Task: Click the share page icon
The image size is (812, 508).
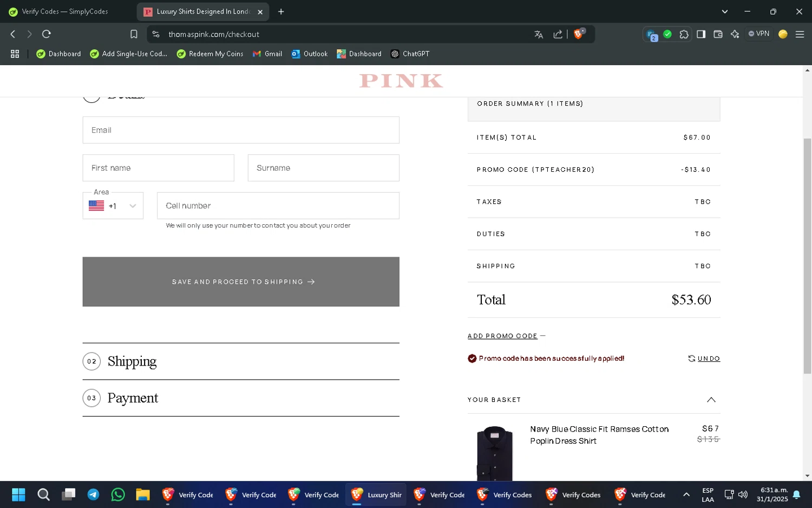Action: point(558,34)
